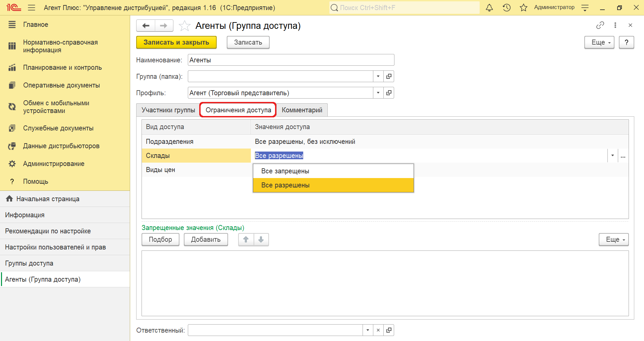Open Еще menu in forbidden values section

point(614,239)
